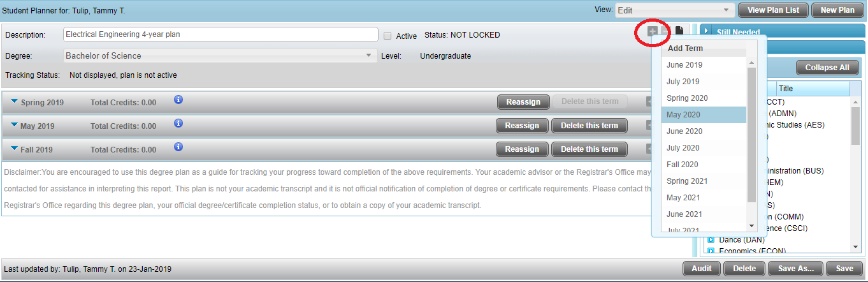
Task: Collapse the May 2019 term section
Action: (x=14, y=125)
